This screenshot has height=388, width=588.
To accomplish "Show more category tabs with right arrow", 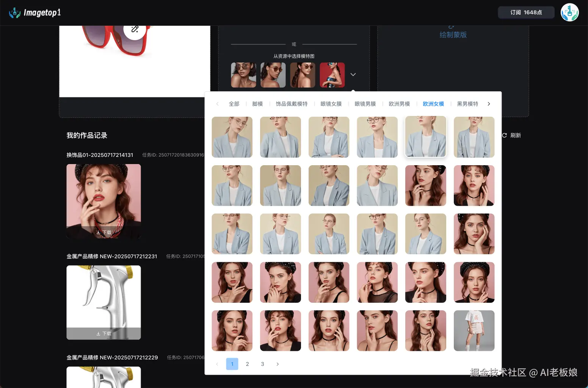I will tap(489, 104).
